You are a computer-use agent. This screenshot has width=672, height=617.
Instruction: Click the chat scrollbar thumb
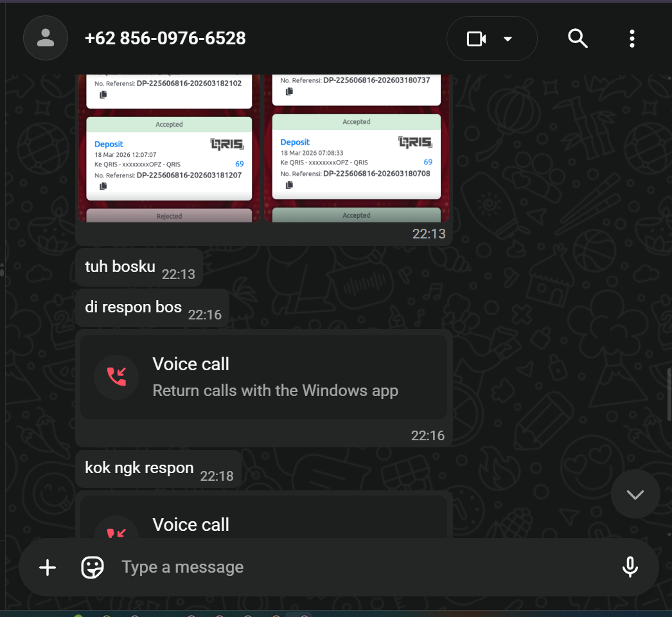point(669,395)
